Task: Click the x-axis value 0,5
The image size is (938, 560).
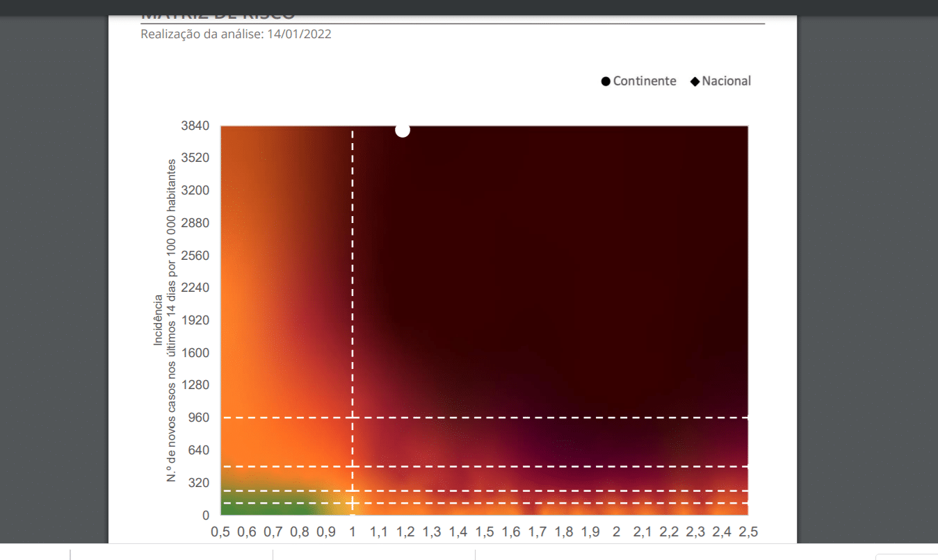Action: pos(220,532)
